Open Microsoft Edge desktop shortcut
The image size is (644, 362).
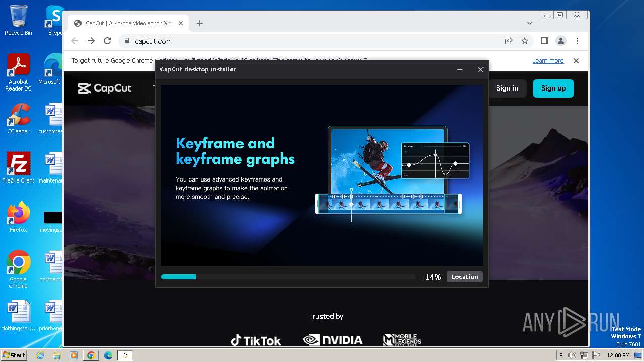tap(51, 69)
